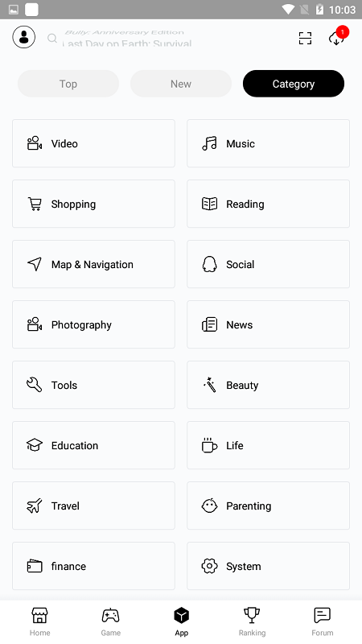Open the Beauty category

coord(269,385)
